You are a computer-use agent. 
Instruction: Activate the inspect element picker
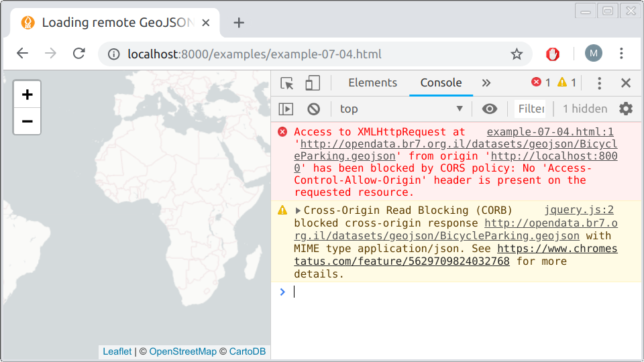[x=287, y=83]
